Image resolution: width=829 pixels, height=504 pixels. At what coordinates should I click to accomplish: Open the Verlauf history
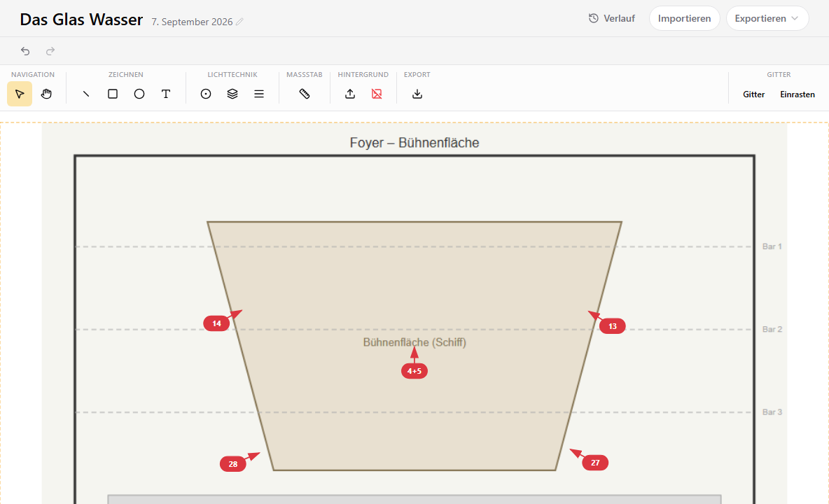pyautogui.click(x=612, y=18)
